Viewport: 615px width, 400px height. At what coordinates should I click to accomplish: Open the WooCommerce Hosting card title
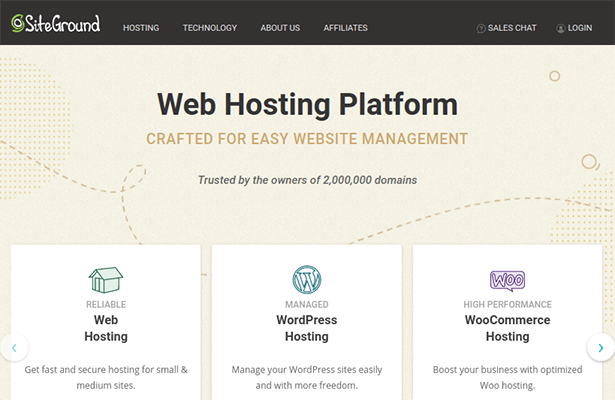(508, 328)
